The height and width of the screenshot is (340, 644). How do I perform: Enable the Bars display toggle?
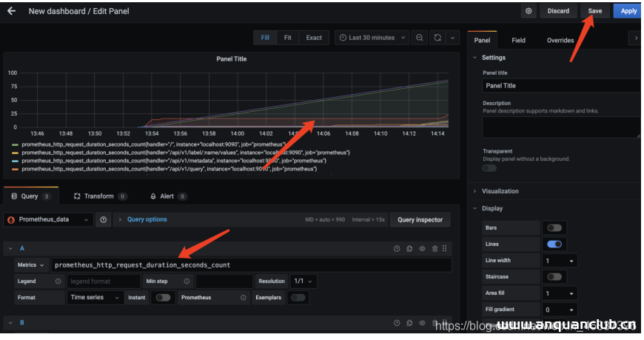pos(553,228)
